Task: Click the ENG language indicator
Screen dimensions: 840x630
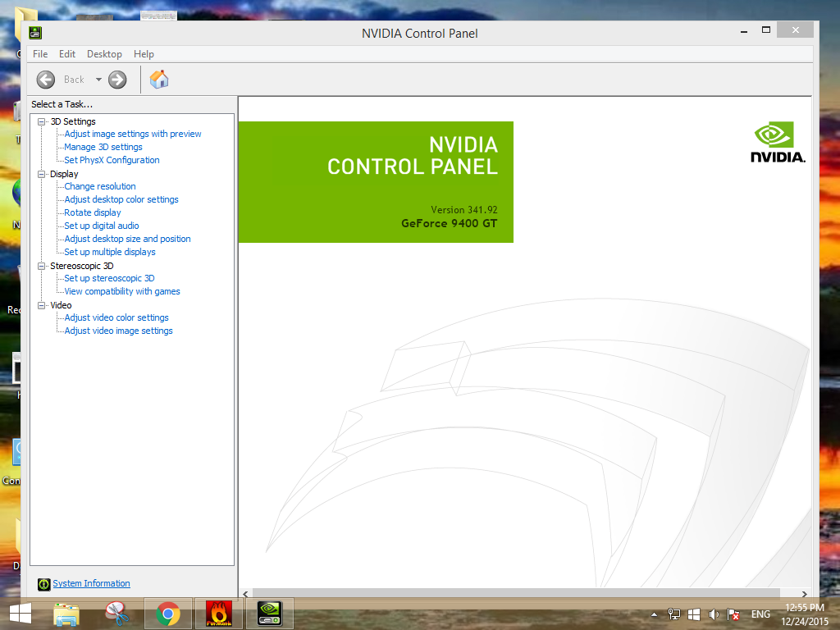Action: coord(760,614)
